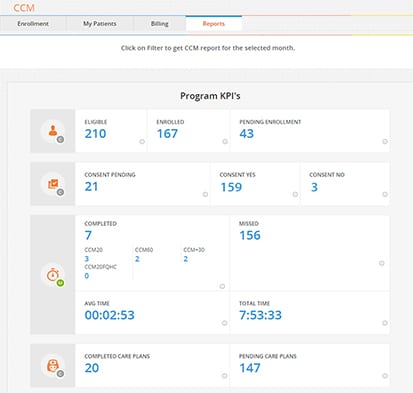Image resolution: width=413 pixels, height=393 pixels.
Task: Click the filter instruction message text
Action: (x=208, y=48)
